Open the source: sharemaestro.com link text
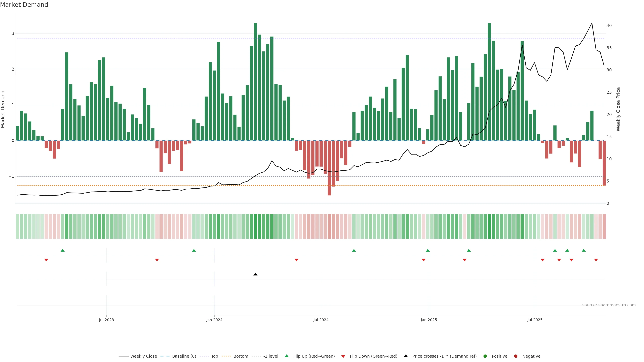 click(x=609, y=305)
